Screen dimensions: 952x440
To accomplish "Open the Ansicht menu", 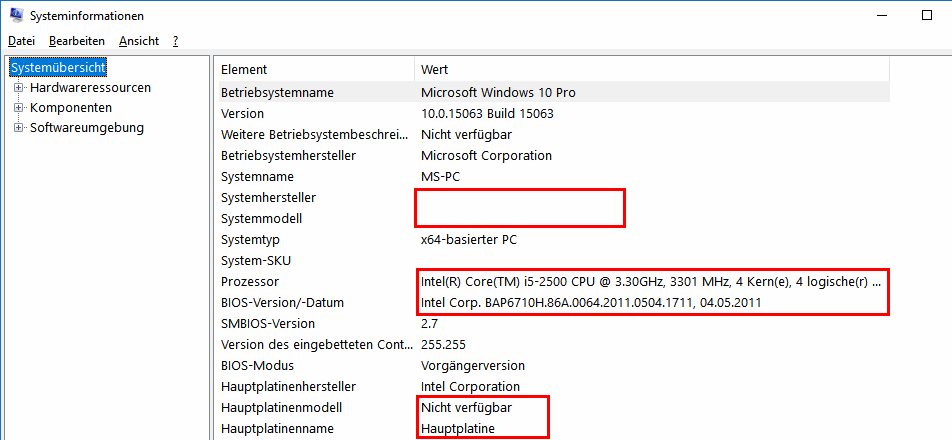I will click(138, 41).
